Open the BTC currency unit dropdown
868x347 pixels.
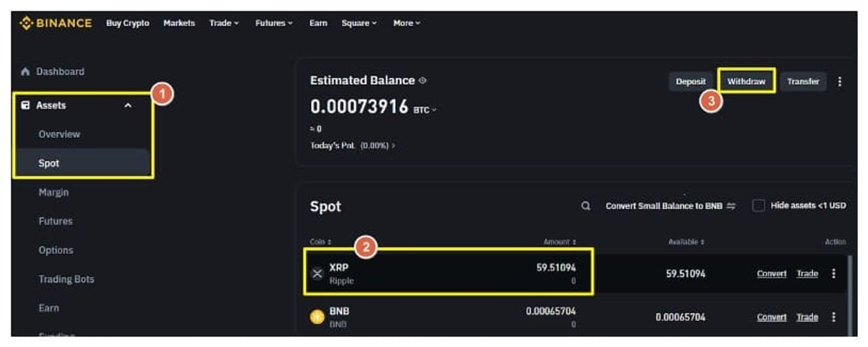(x=425, y=110)
